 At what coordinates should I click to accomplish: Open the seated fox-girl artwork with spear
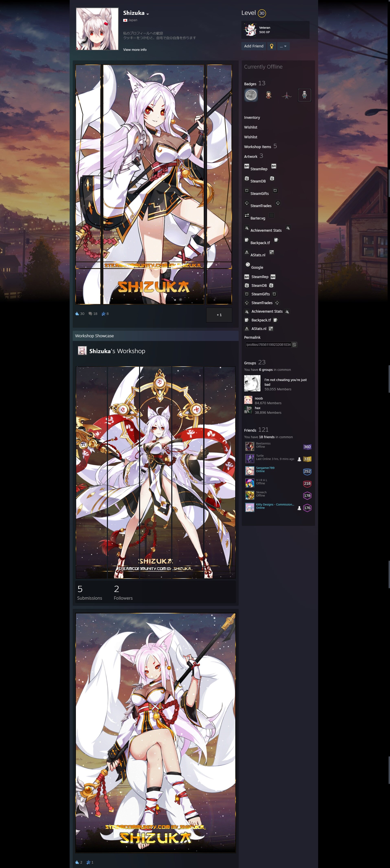[x=156, y=733]
